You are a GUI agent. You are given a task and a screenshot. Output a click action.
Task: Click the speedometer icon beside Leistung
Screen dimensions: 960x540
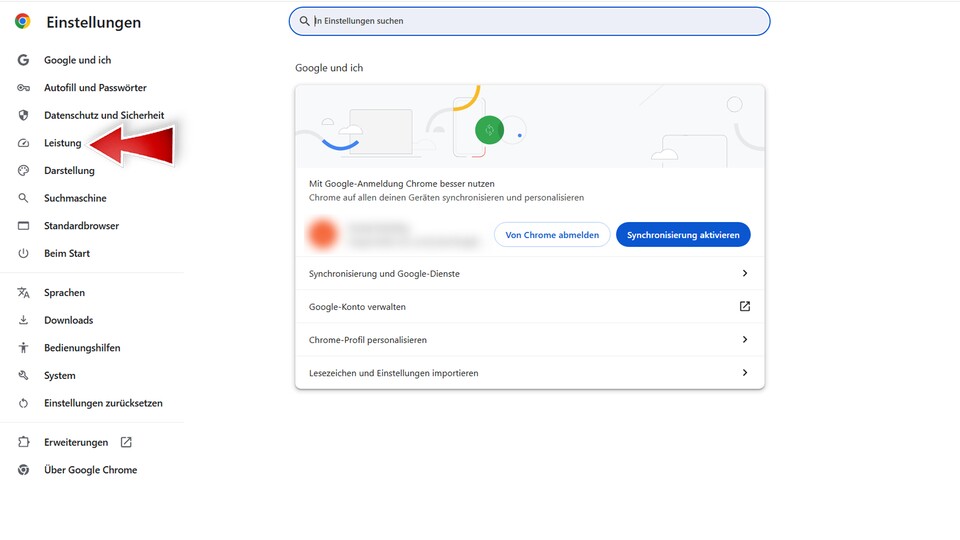click(23, 143)
